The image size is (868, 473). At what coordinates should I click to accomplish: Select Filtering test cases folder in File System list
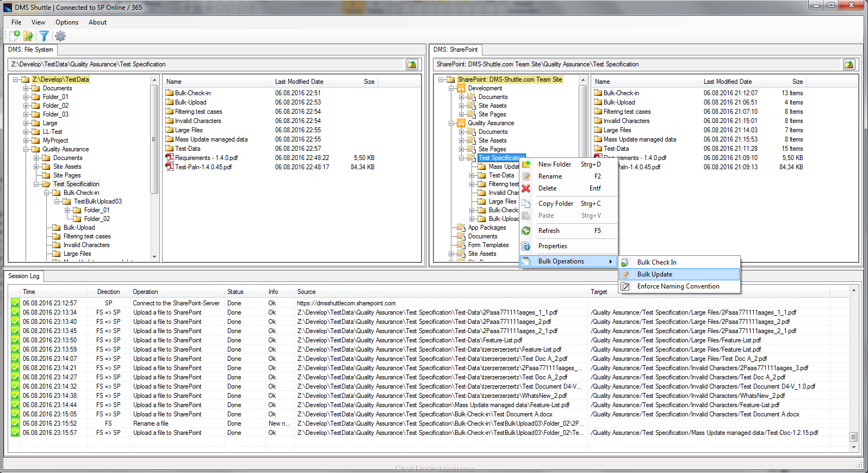tap(199, 112)
